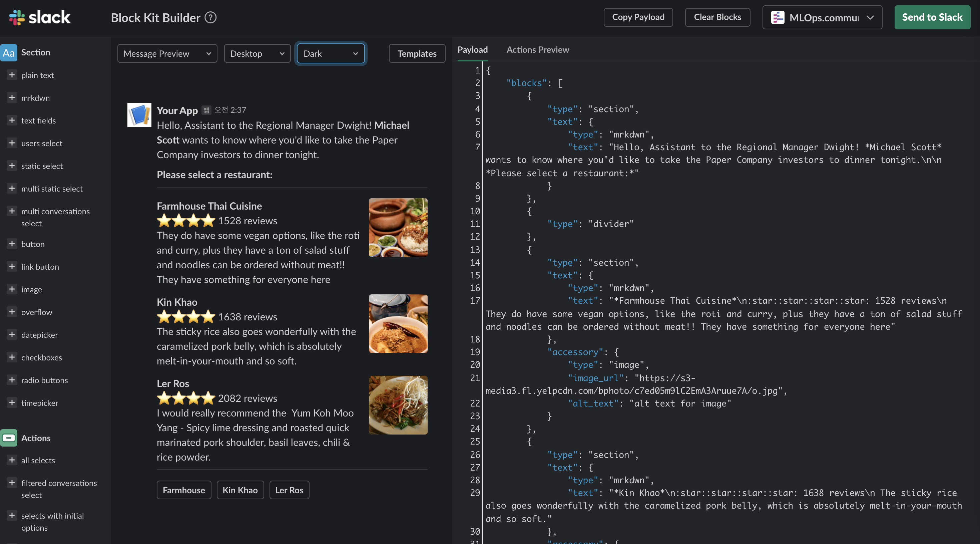Click the Your App avatar icon
The width and height of the screenshot is (980, 544).
click(139, 114)
